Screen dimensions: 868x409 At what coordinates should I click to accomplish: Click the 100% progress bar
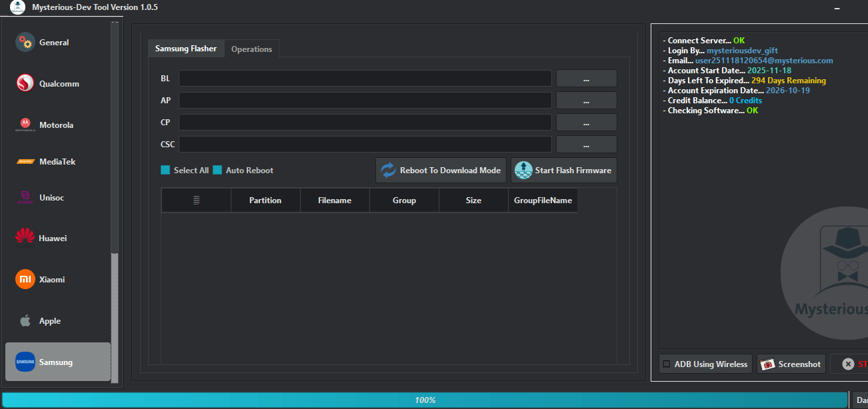426,400
